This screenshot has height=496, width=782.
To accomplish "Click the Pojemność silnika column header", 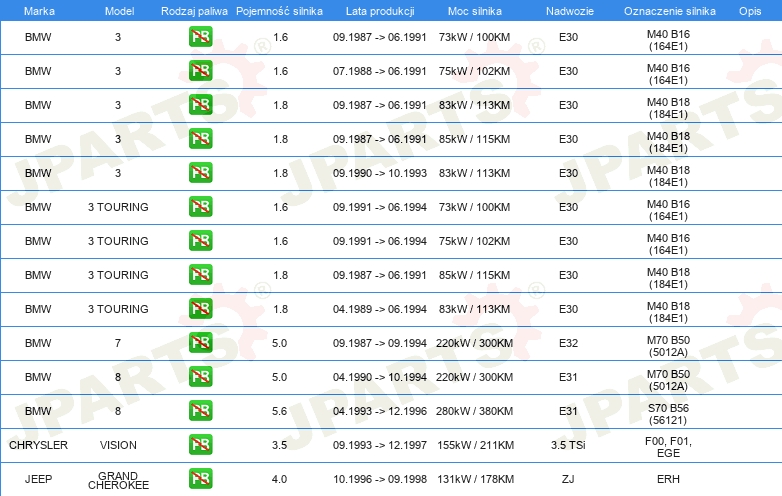I will click(279, 11).
